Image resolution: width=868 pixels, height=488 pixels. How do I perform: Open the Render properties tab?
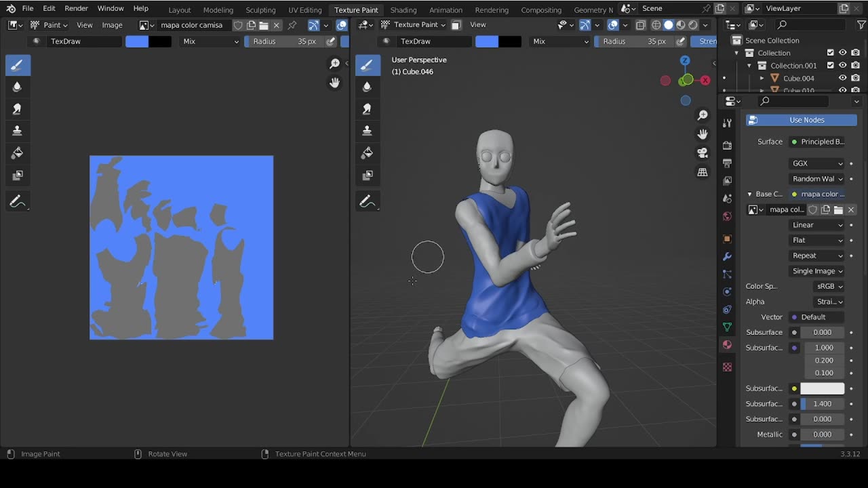click(727, 145)
